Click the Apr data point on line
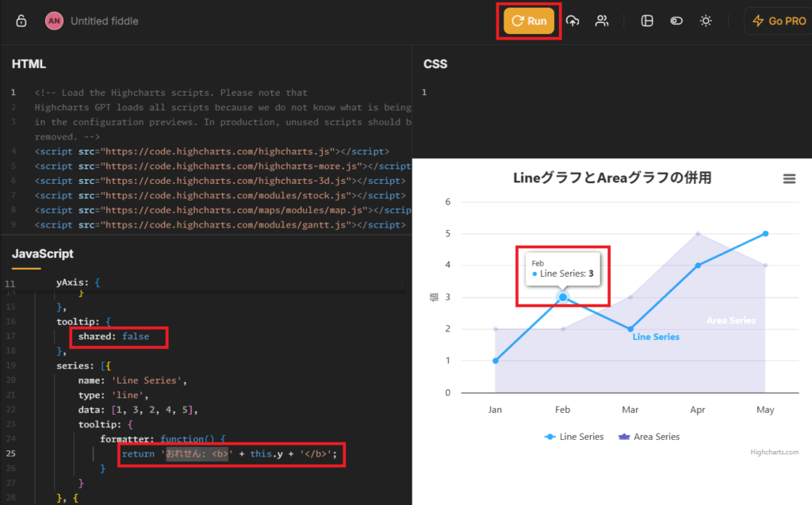Viewport: 812px width, 505px height. pyautogui.click(x=698, y=266)
